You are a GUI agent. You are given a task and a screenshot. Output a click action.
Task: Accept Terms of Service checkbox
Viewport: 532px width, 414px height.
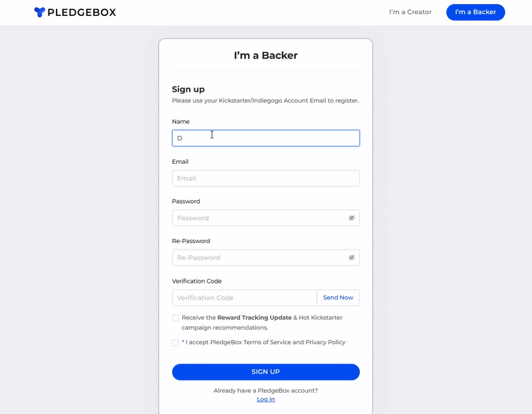[176, 343]
